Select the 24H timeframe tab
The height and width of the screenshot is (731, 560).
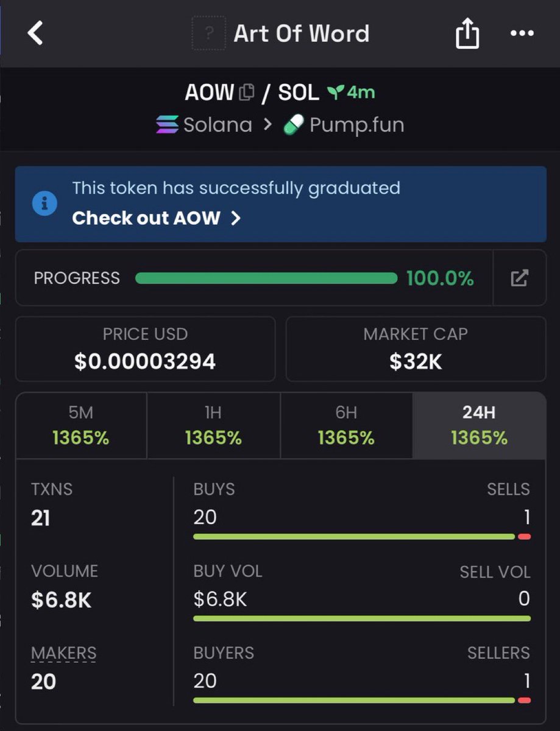pos(479,425)
